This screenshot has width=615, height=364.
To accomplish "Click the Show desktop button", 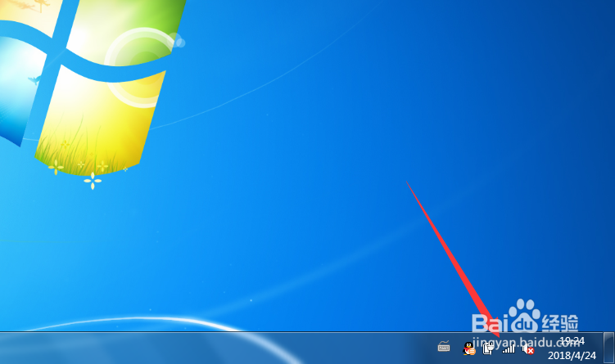I will [608, 348].
